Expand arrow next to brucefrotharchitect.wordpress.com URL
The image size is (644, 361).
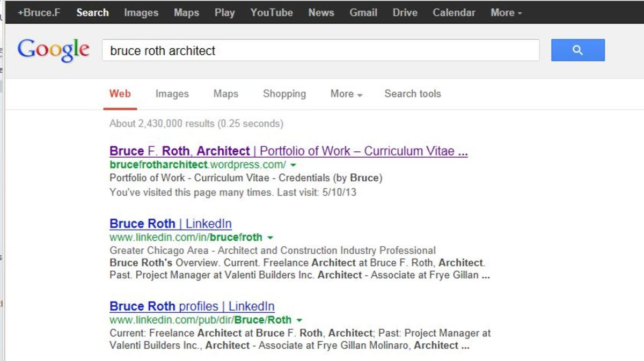point(293,165)
